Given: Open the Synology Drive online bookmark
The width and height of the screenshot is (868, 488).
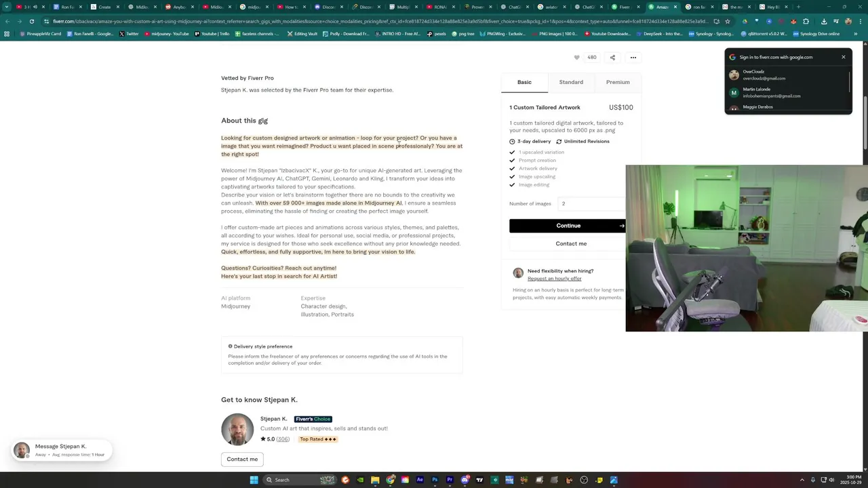Looking at the screenshot, I should click(816, 34).
